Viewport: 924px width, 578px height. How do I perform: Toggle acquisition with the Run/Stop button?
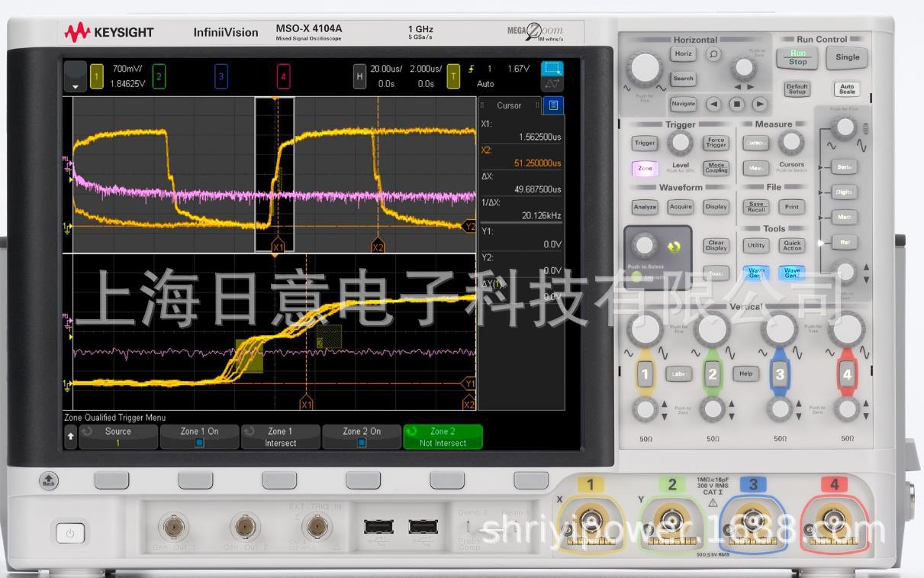[x=796, y=56]
